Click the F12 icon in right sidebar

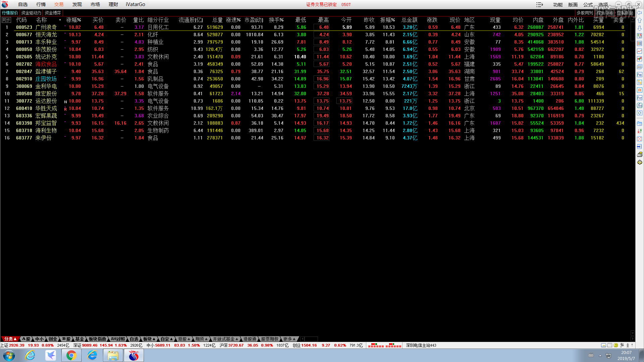[x=640, y=98]
